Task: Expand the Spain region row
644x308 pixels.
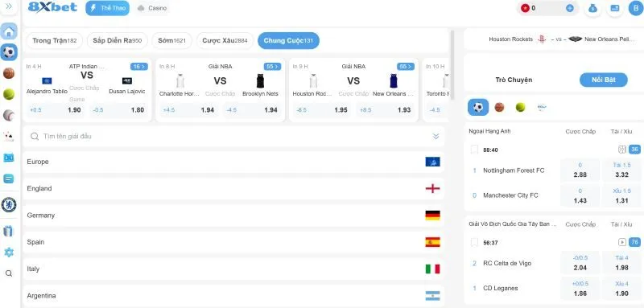Action: click(233, 242)
